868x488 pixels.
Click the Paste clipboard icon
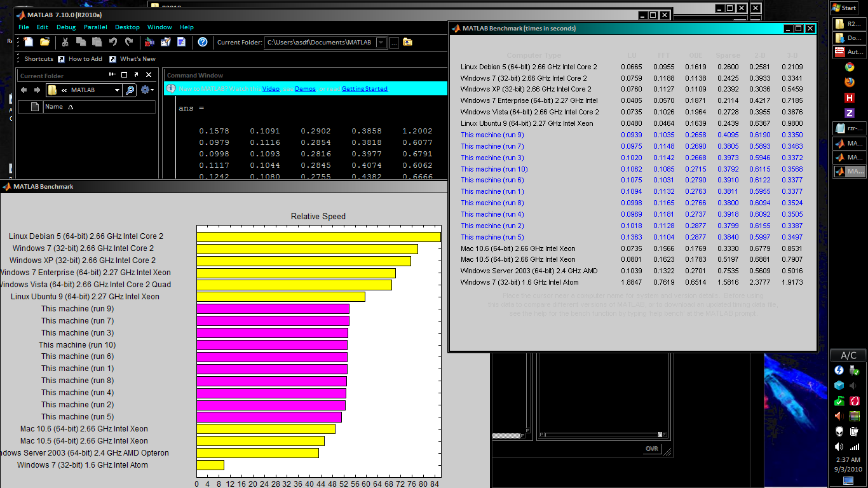pyautogui.click(x=97, y=42)
